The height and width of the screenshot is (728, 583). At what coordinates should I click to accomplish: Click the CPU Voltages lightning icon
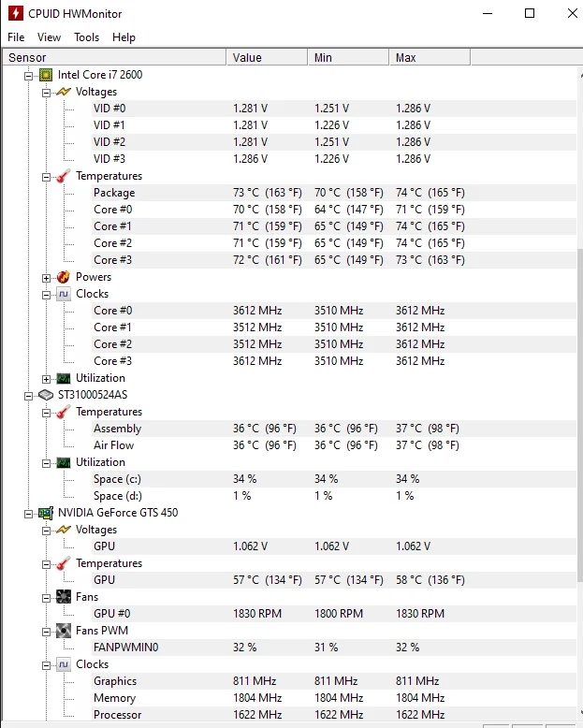(63, 92)
